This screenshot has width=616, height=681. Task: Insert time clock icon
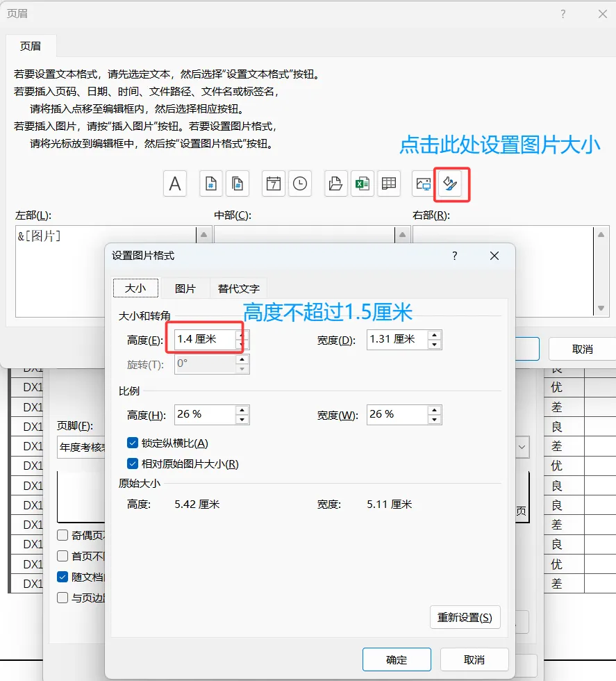coord(300,183)
